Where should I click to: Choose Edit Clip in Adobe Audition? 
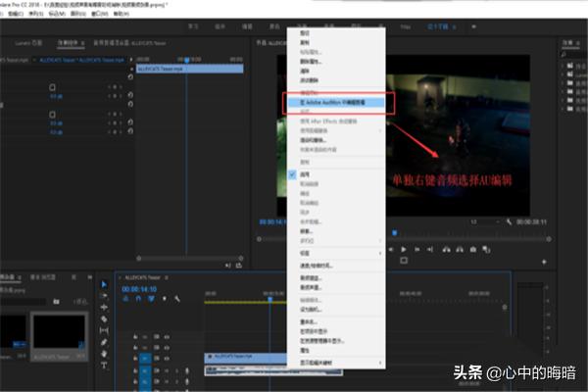336,102
